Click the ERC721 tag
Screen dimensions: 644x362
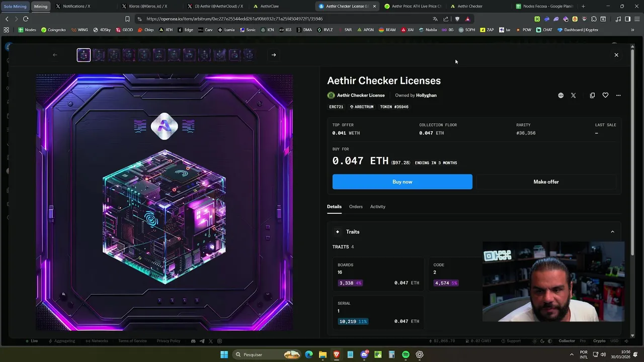pos(336,107)
